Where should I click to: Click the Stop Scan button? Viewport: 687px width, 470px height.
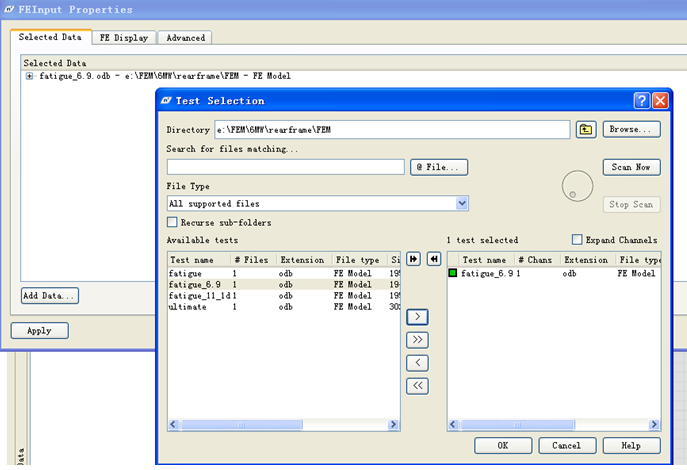click(x=631, y=205)
